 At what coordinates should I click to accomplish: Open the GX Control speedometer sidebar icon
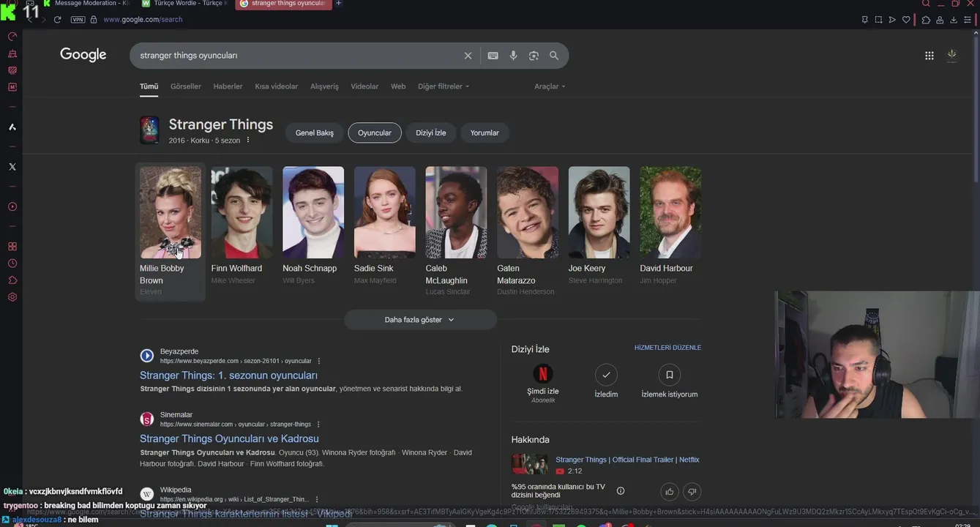12,37
